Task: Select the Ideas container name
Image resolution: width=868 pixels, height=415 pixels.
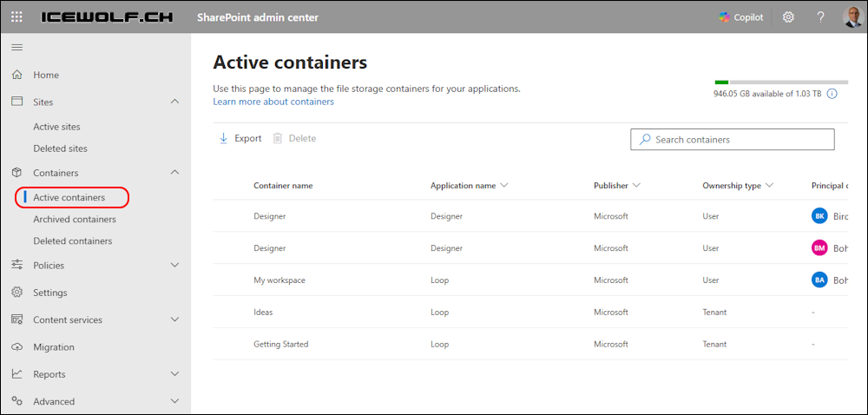Action: [263, 312]
